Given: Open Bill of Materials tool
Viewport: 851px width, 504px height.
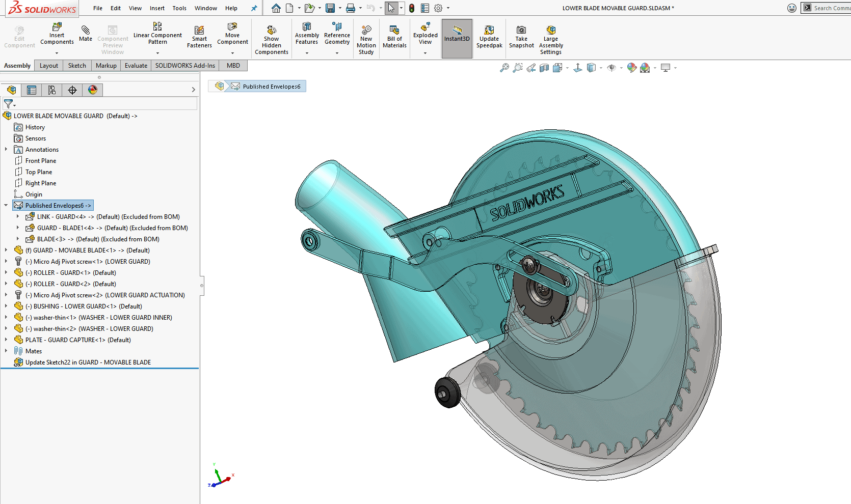Looking at the screenshot, I should (x=394, y=37).
